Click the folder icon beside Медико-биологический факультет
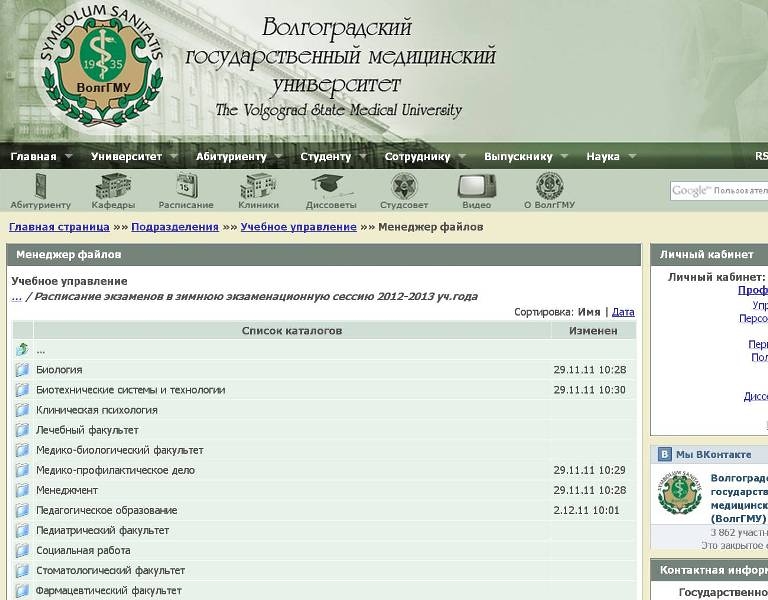The width and height of the screenshot is (768, 600). (22, 450)
